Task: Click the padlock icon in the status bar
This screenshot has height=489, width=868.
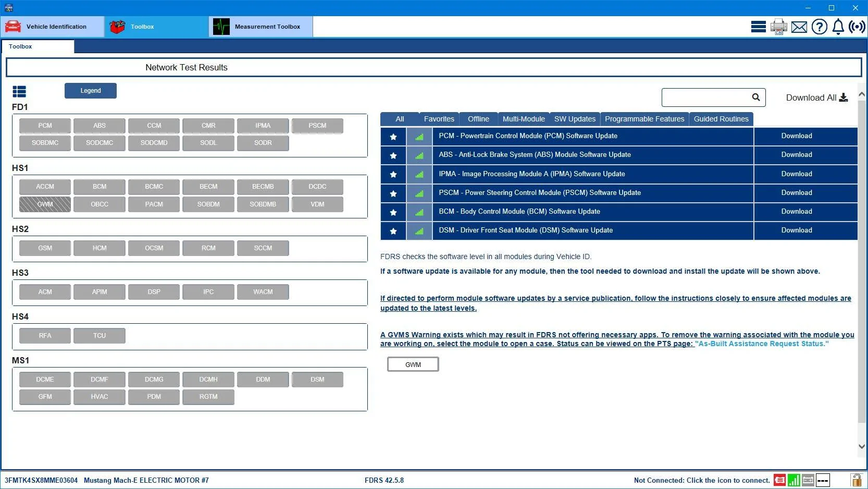Action: [856, 480]
